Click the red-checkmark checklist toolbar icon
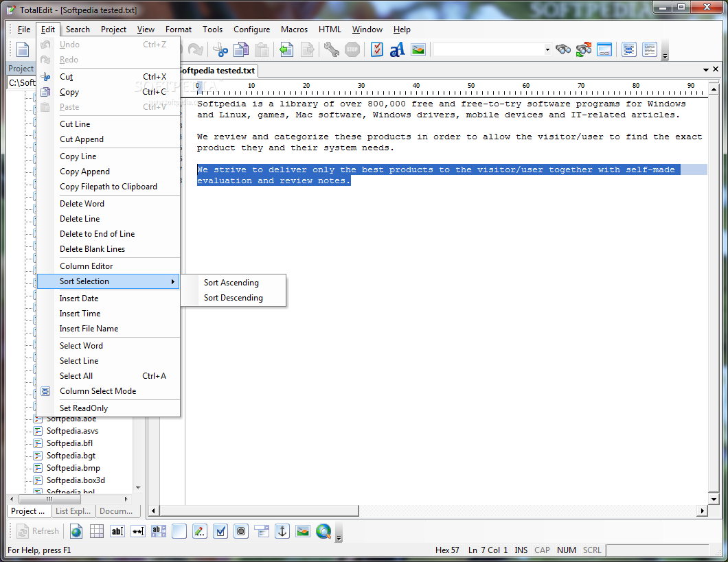The width and height of the screenshot is (728, 562). [377, 49]
